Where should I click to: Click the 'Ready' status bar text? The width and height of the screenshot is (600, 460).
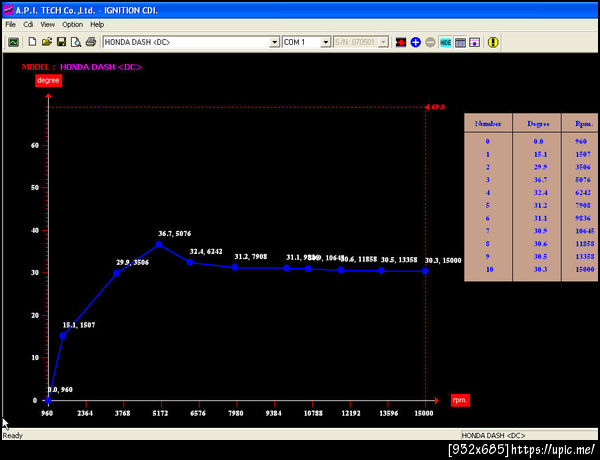[13, 436]
